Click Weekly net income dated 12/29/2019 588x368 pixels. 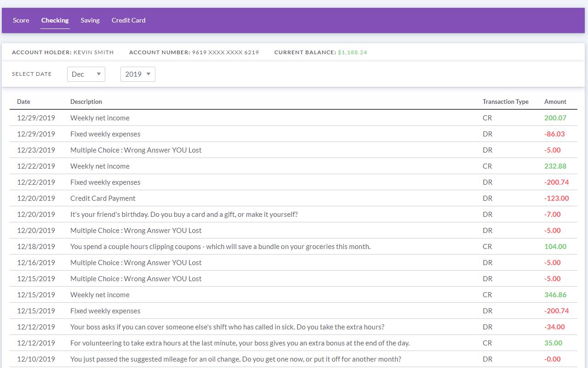coord(100,118)
